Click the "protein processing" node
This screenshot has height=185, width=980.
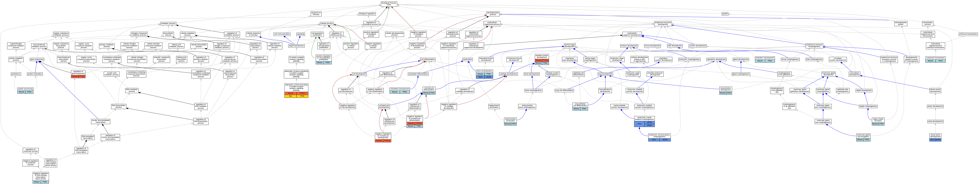click(x=26, y=90)
